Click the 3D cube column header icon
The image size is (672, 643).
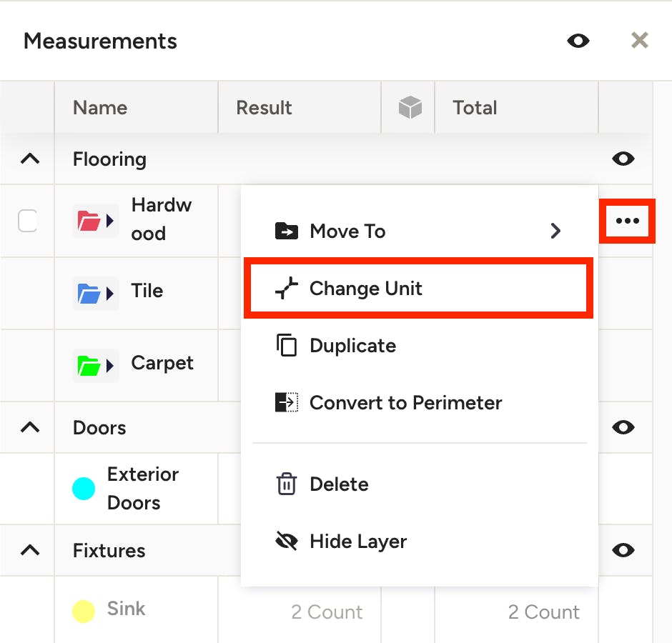click(x=410, y=107)
